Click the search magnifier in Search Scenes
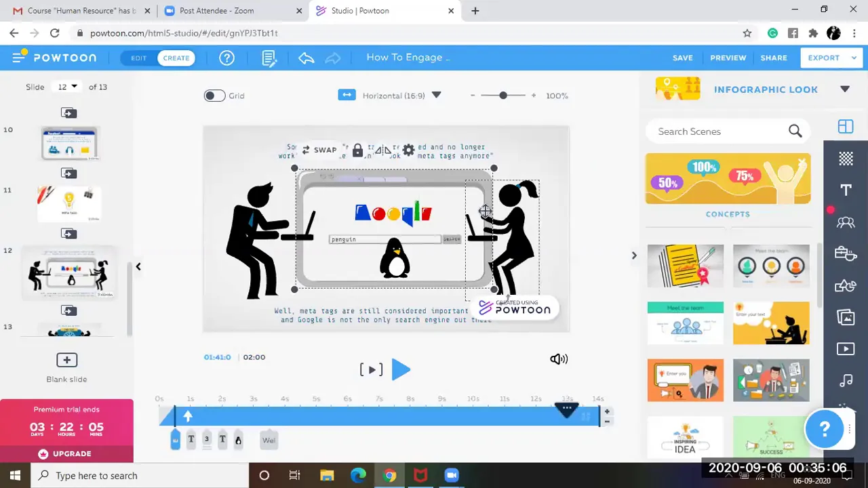The width and height of the screenshot is (868, 488). [x=795, y=131]
